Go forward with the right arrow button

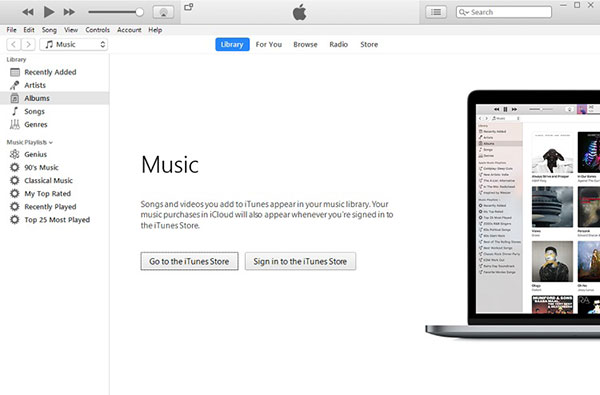28,44
